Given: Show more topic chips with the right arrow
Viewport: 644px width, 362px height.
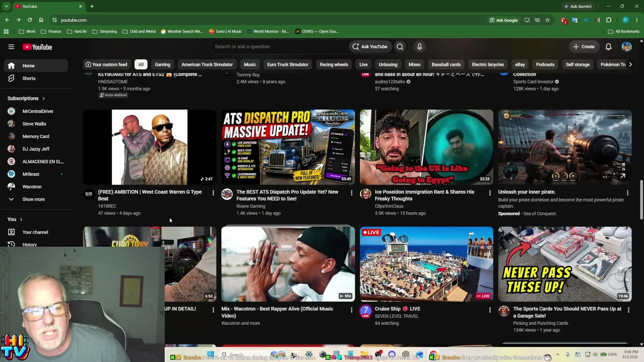Looking at the screenshot, I should 630,64.
